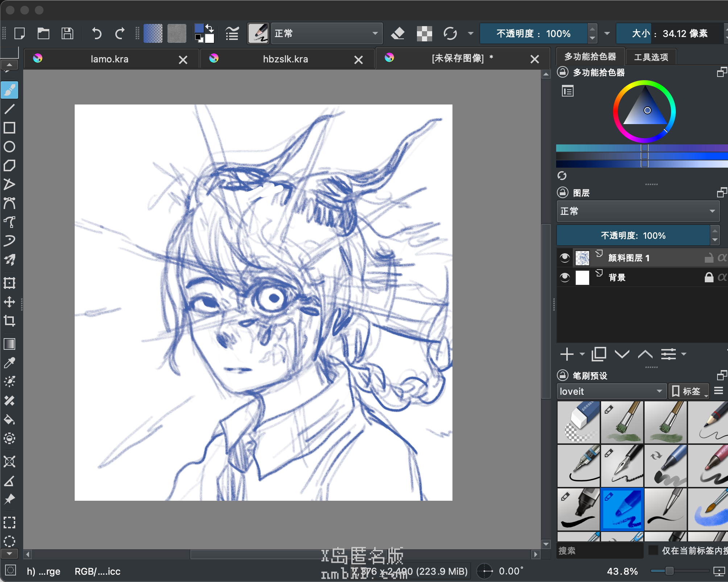Viewport: 728px width, 582px height.
Task: Select the color sampler eyedropper tool
Action: pos(10,362)
